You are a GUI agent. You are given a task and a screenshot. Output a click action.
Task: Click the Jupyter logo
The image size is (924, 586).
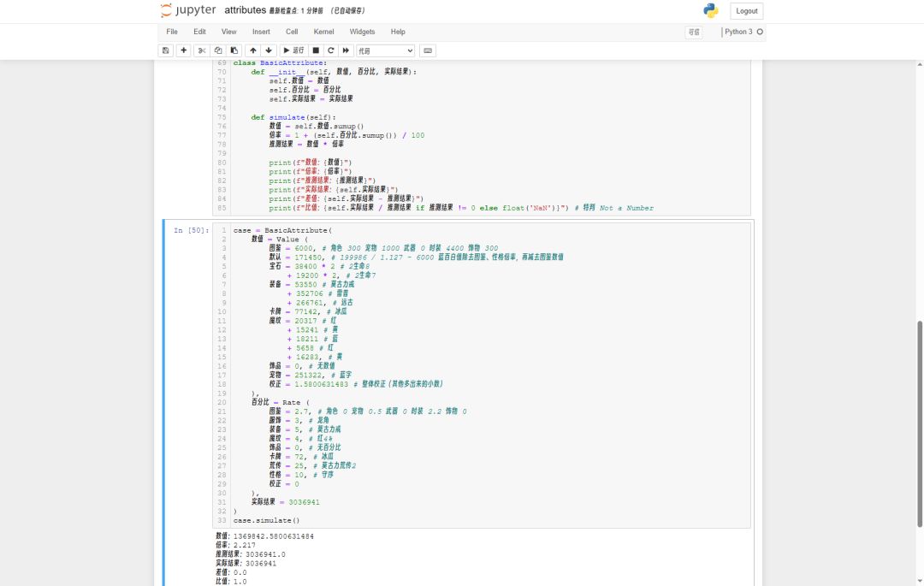pyautogui.click(x=188, y=10)
